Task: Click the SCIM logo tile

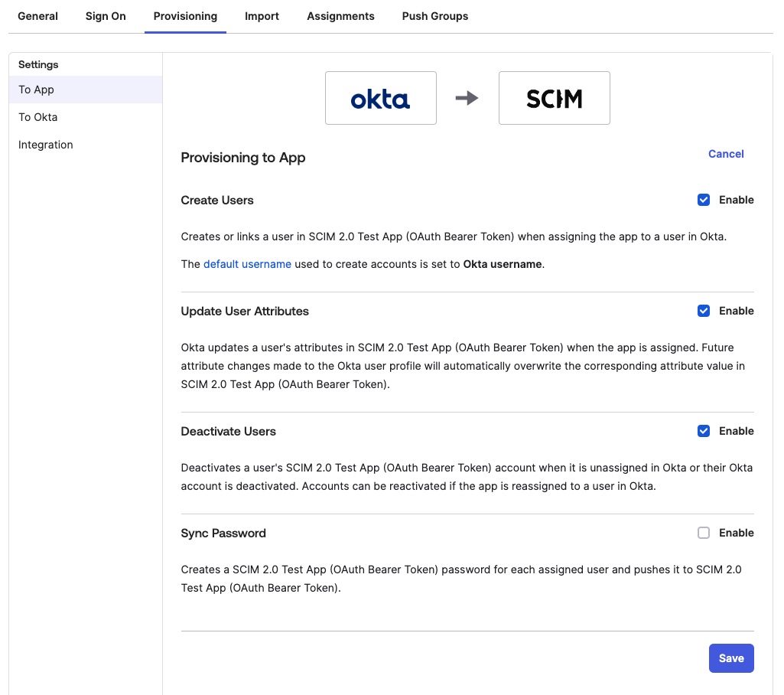Action: (x=554, y=98)
